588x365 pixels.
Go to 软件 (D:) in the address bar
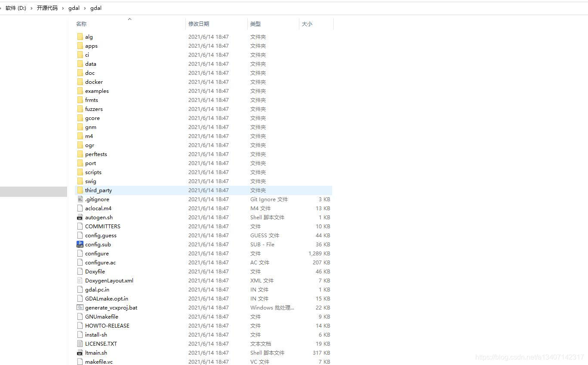(16, 8)
